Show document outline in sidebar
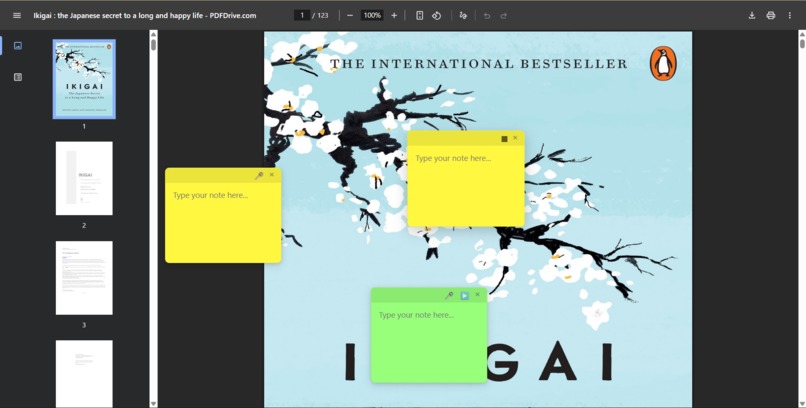 [x=18, y=77]
